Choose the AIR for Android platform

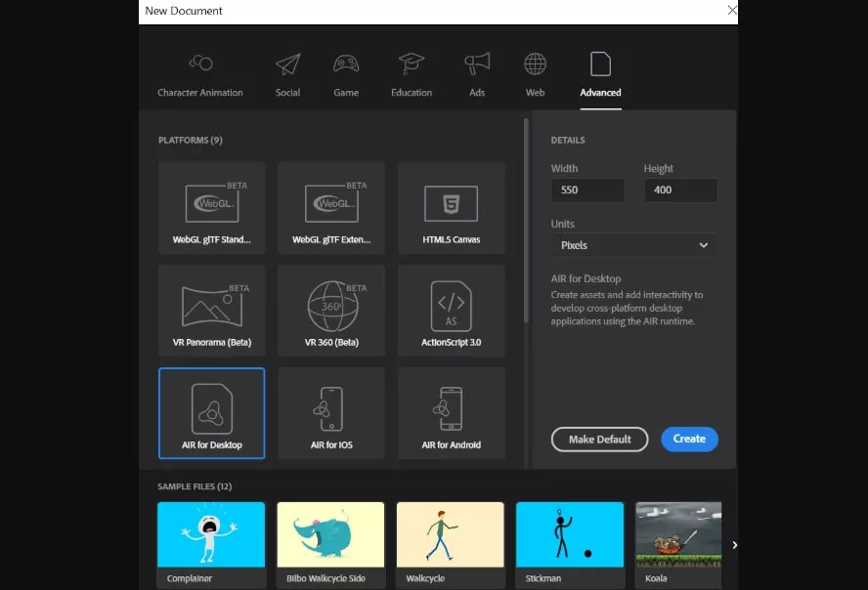pyautogui.click(x=452, y=413)
